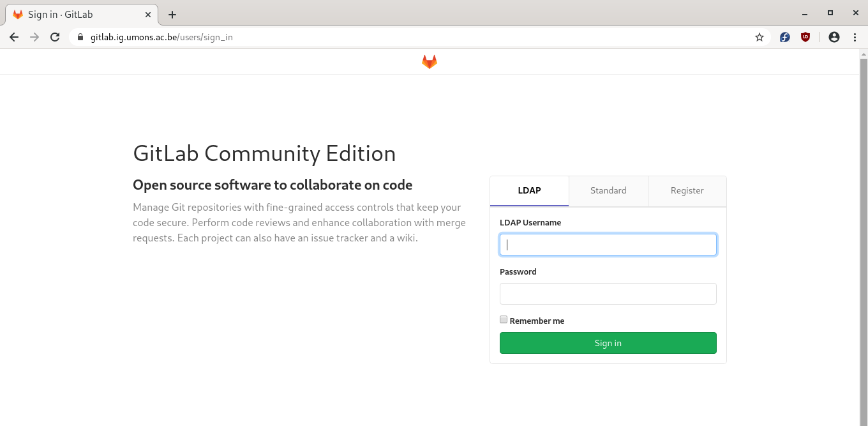Viewport: 868px width, 426px height.
Task: Bookmark this page with the star icon
Action: pos(759,37)
